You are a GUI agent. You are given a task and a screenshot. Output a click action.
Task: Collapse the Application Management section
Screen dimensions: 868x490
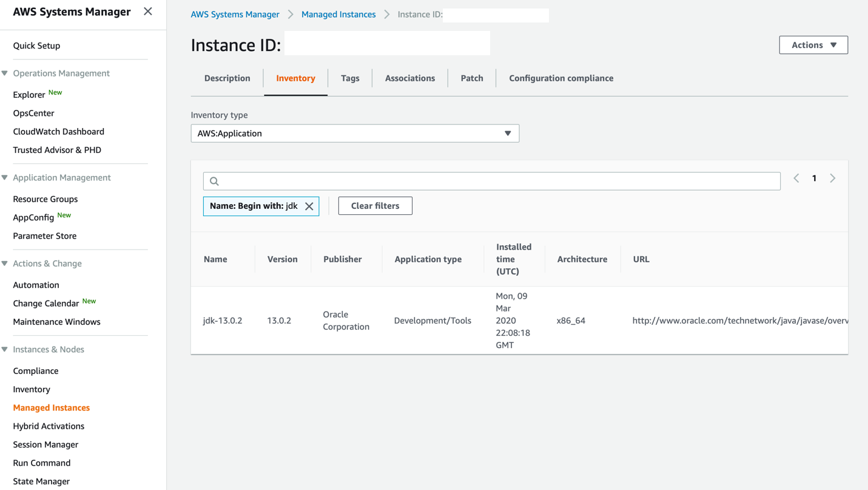[5, 177]
